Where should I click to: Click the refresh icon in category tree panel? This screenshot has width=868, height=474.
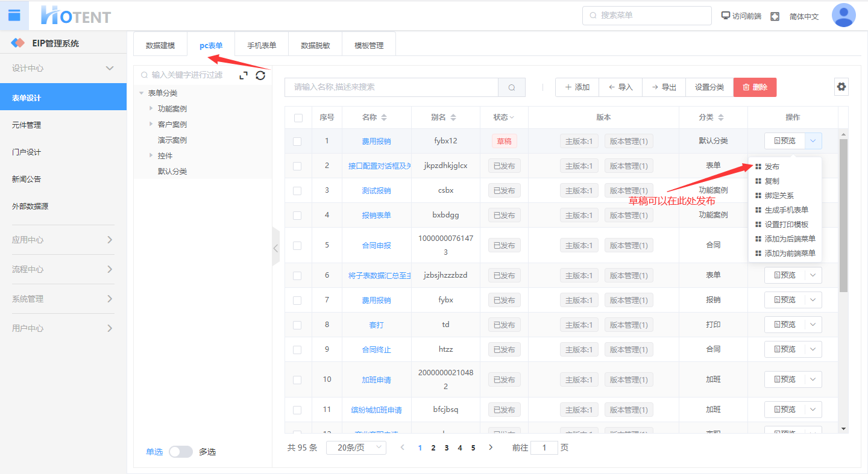point(260,75)
